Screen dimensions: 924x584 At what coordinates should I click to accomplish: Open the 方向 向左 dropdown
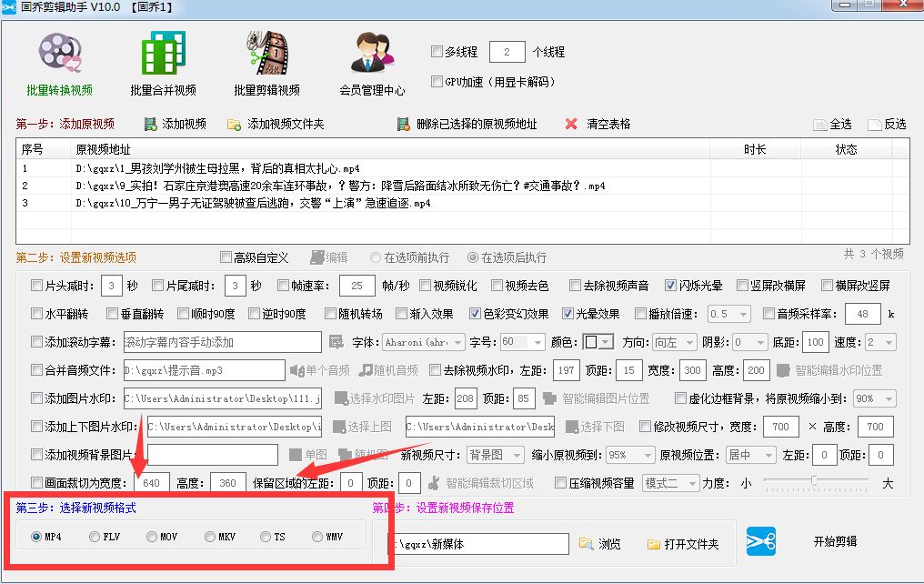[675, 342]
